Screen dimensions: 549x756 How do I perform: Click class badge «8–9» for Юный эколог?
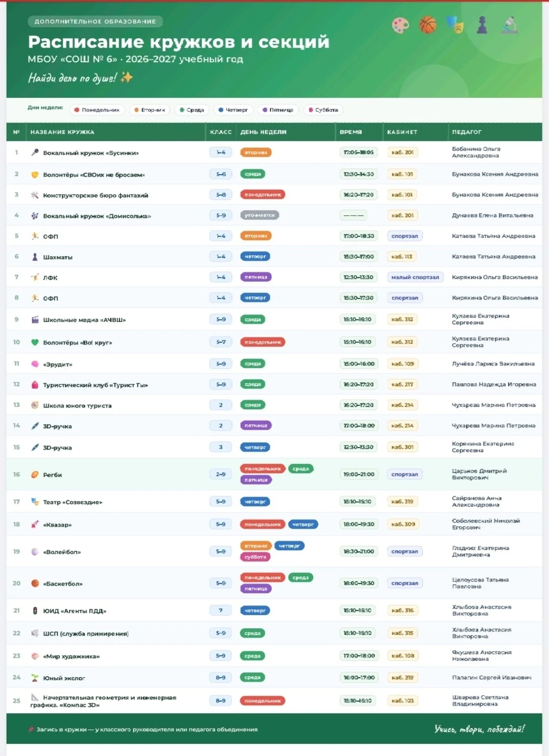click(221, 678)
